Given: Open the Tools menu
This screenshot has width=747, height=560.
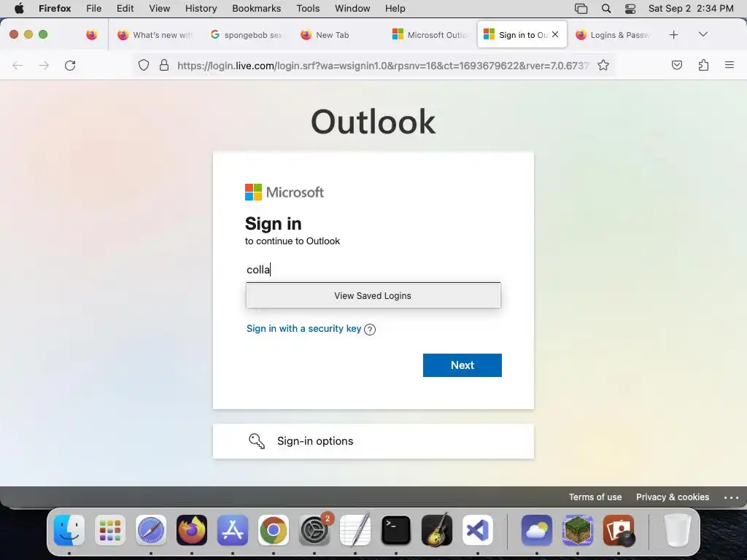Looking at the screenshot, I should (309, 8).
